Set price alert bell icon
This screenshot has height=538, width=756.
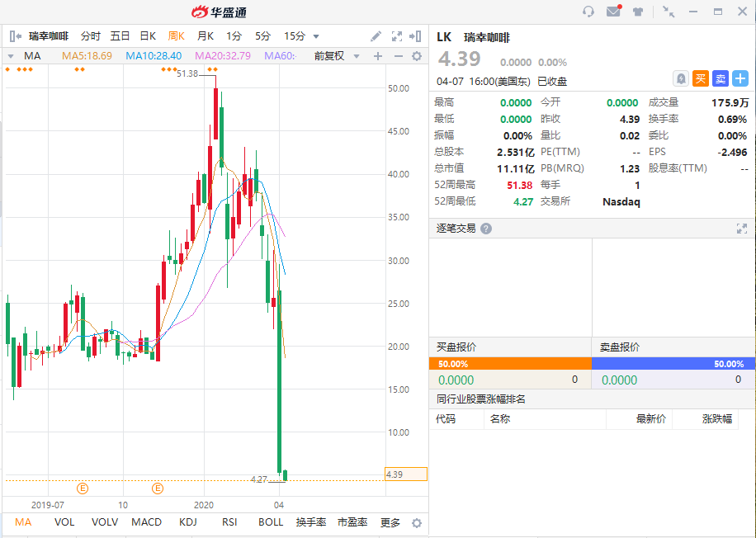(x=681, y=78)
